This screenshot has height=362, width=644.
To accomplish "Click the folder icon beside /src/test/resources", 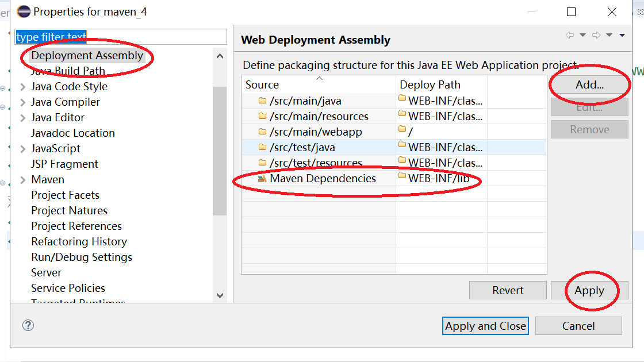I will point(262,163).
